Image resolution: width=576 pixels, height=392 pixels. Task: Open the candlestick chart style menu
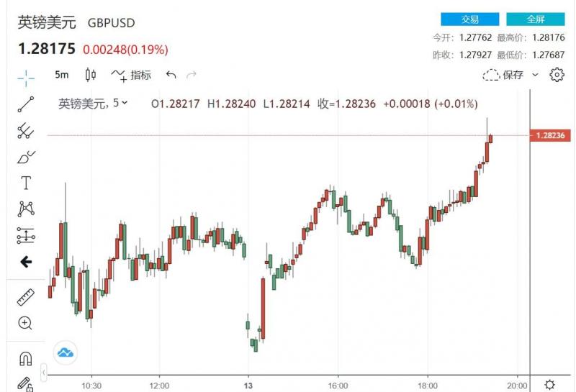pos(91,75)
